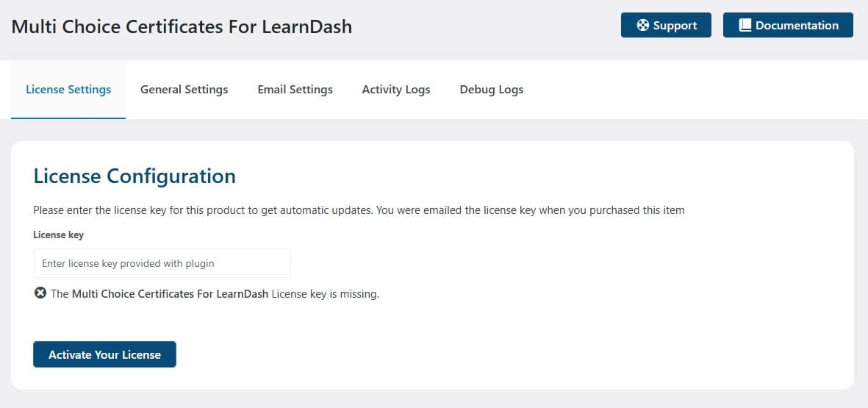The width and height of the screenshot is (868, 408).
Task: Go to the Email Settings tab
Action: click(x=295, y=90)
